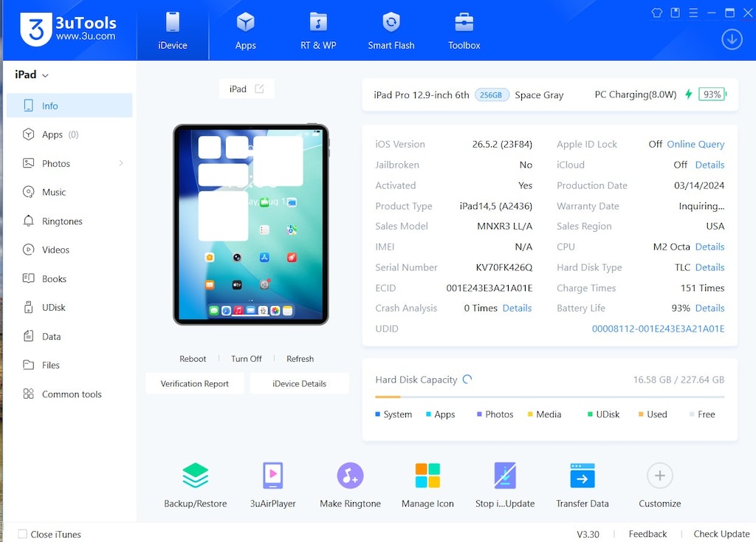The width and height of the screenshot is (756, 542).
Task: Toggle the Close iTunes checkbox
Action: tap(23, 534)
